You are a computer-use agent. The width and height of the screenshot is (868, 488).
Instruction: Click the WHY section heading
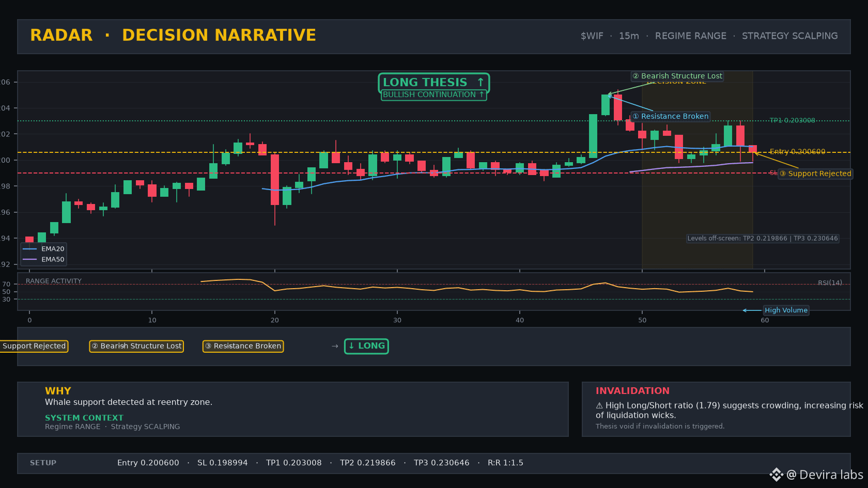[x=58, y=391]
